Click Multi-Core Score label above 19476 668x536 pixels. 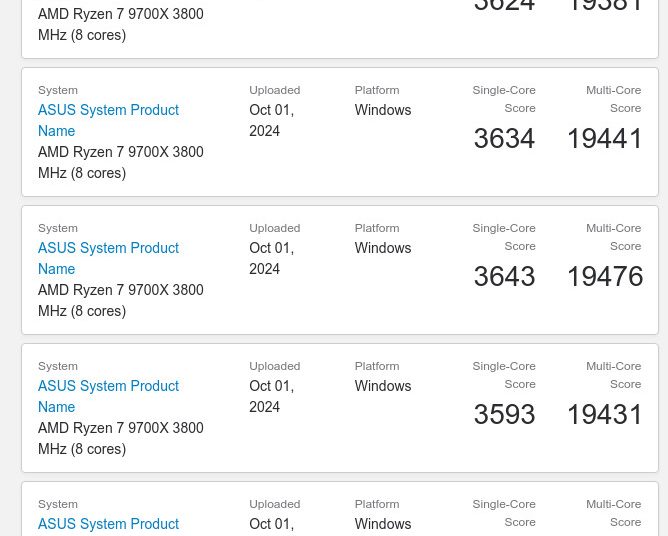[x=613, y=237]
